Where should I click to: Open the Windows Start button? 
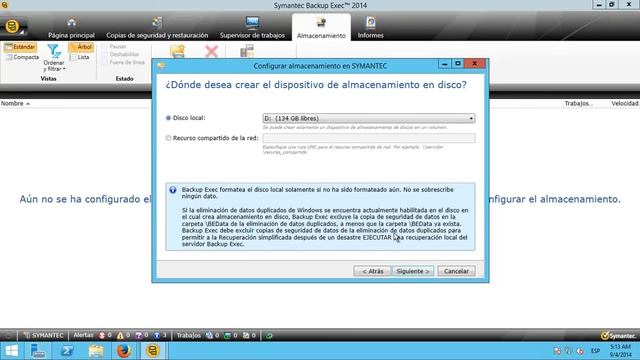pyautogui.click(x=11, y=351)
